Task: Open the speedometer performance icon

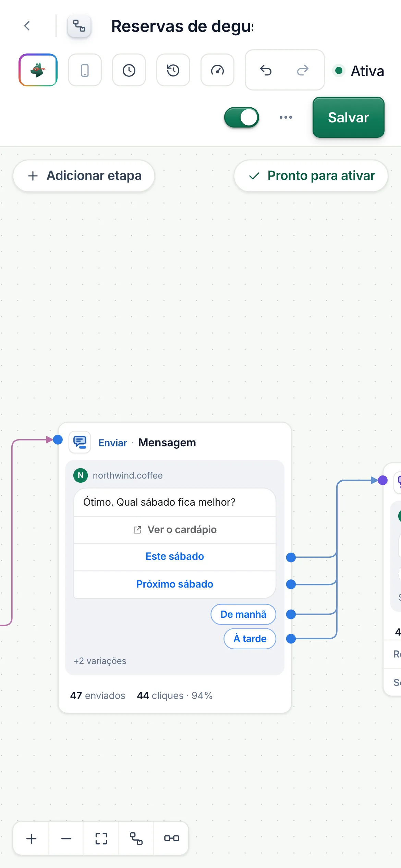Action: tap(217, 70)
